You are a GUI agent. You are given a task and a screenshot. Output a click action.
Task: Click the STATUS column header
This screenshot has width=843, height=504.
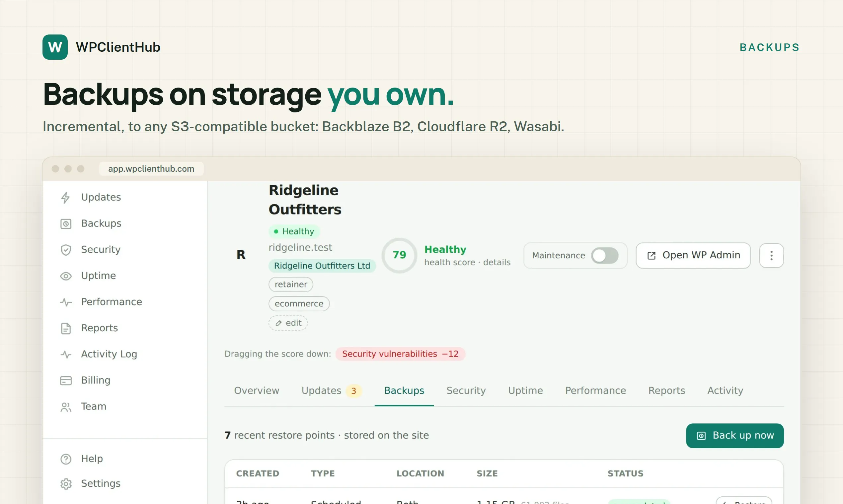[625, 473]
